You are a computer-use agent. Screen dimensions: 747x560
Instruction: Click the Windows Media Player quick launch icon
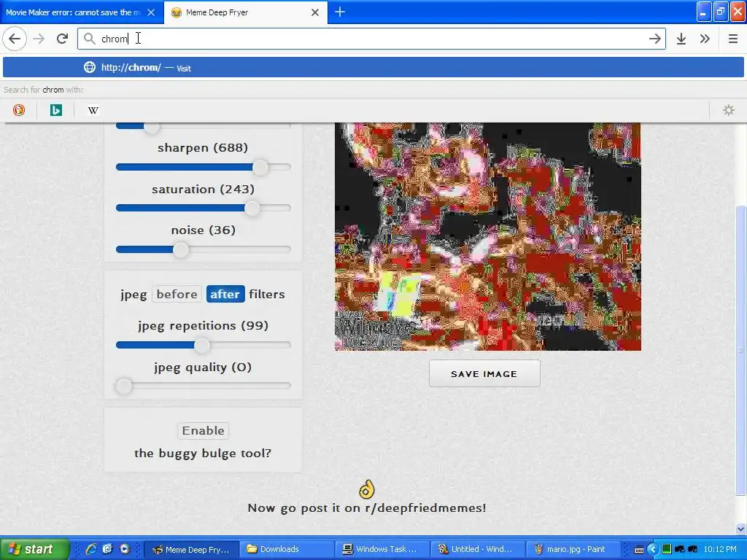pos(124,549)
